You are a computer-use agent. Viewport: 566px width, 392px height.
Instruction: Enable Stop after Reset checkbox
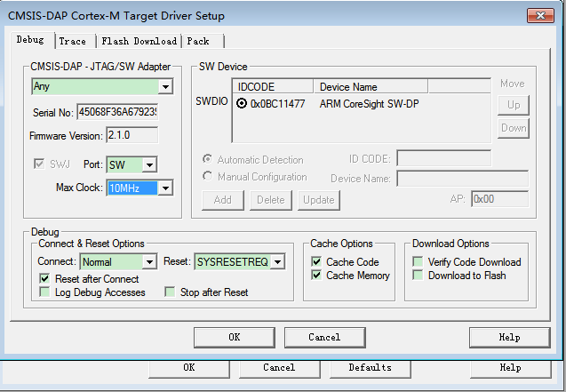coord(170,292)
